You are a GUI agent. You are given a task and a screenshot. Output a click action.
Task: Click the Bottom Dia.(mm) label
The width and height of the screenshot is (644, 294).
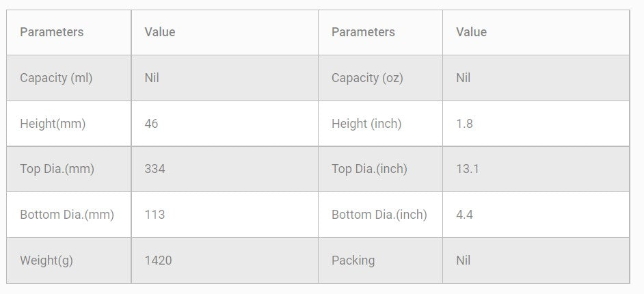(67, 215)
